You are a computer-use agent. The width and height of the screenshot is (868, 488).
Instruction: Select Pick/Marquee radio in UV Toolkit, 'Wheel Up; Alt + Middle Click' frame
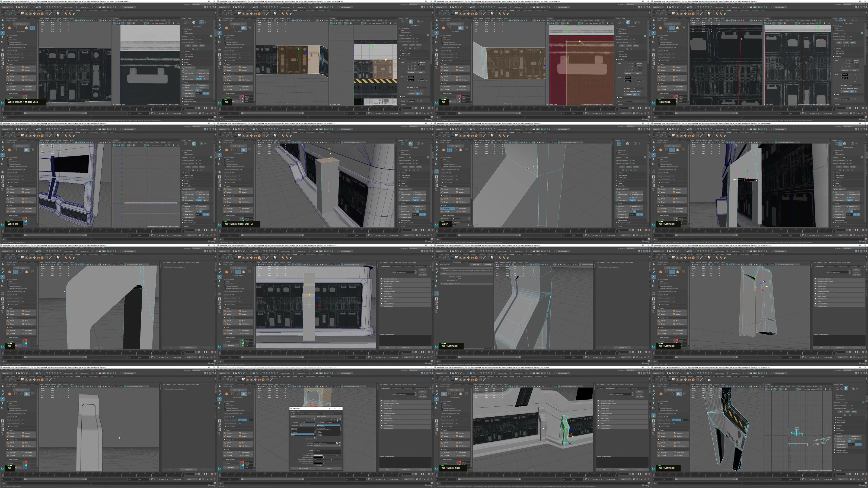pos(183,29)
